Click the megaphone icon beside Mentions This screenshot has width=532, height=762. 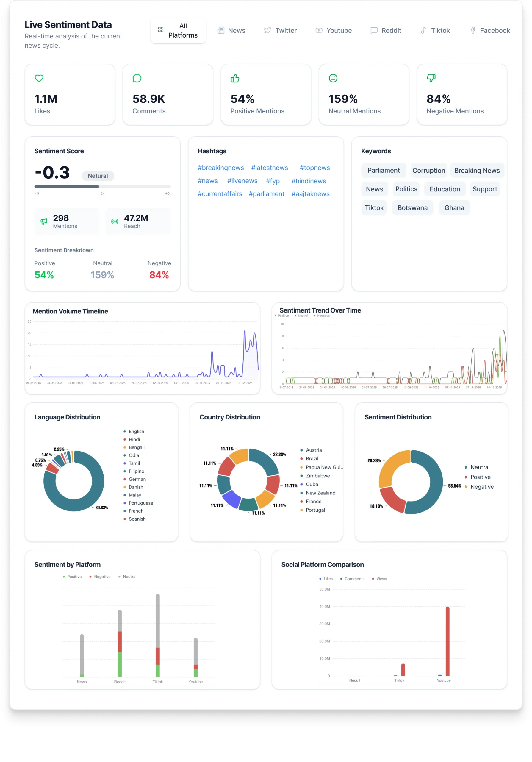44,221
